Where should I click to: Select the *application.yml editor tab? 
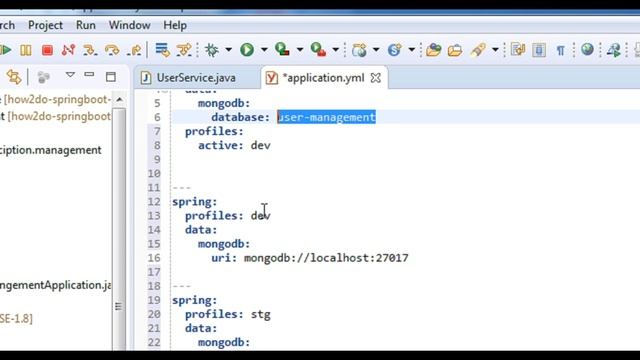[x=323, y=78]
